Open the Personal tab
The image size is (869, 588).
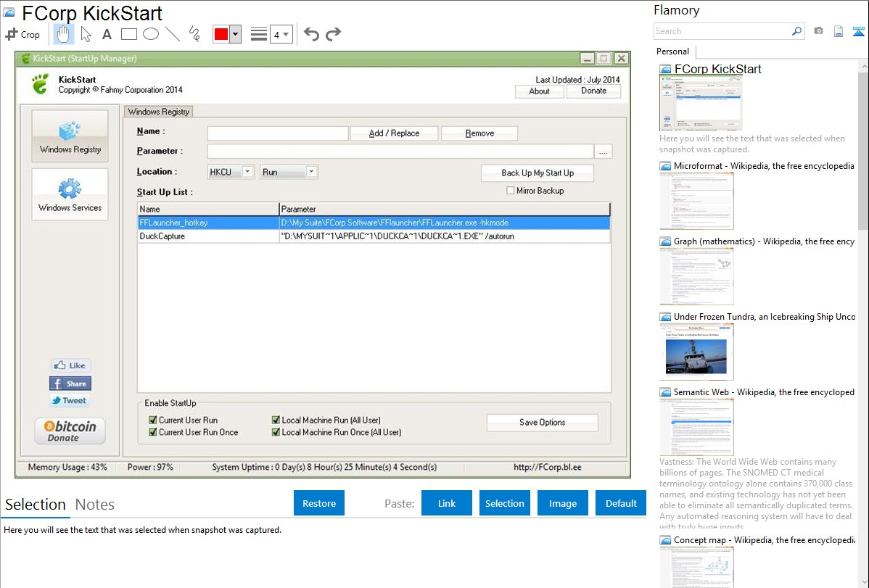[x=673, y=51]
